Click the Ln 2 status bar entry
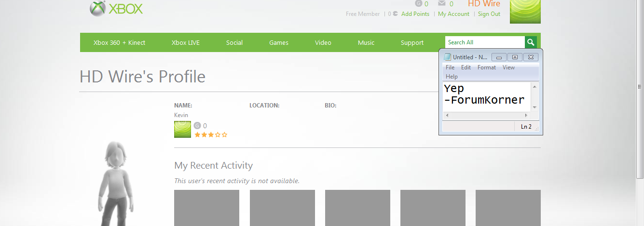Image resolution: width=644 pixels, height=226 pixels. click(x=526, y=127)
